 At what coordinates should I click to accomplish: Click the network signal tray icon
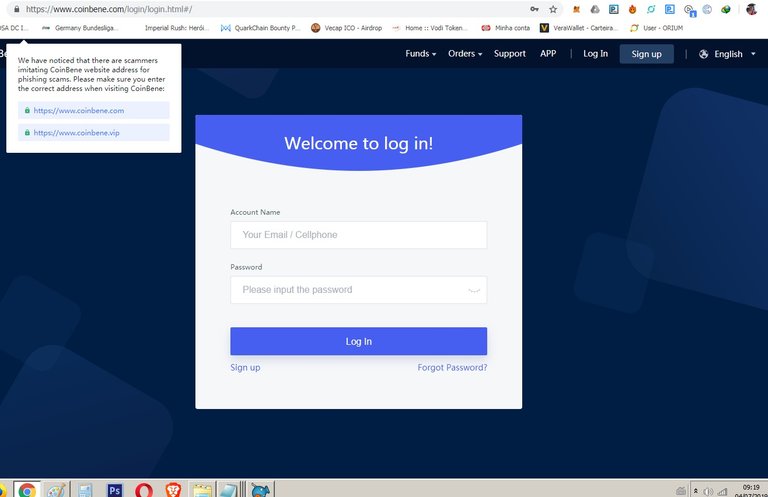(722, 492)
